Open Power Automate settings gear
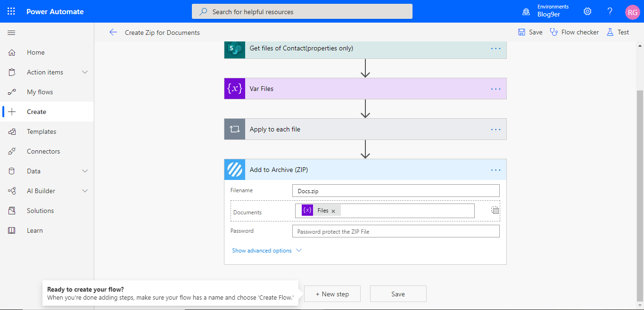644x310 pixels. point(587,11)
